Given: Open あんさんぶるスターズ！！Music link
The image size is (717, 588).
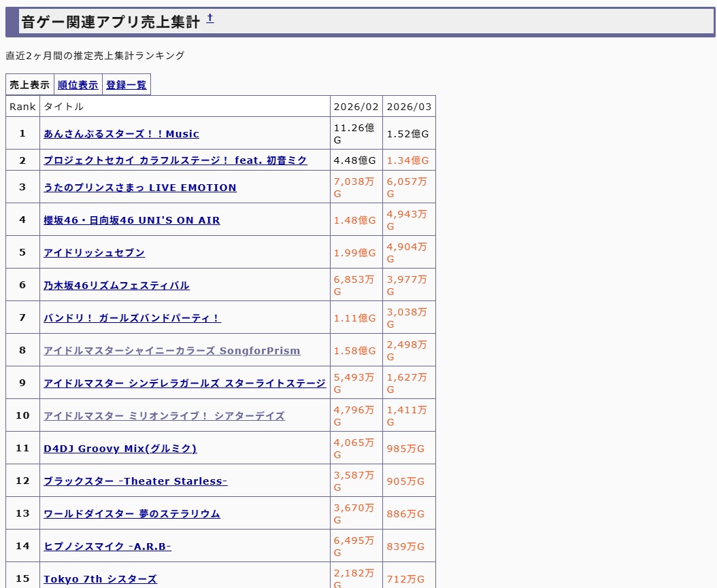Looking at the screenshot, I should coord(121,134).
